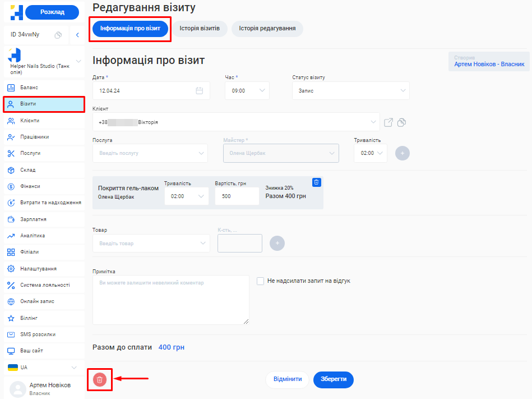This screenshot has height=399, width=532.
Task: Click the Примітка comment text area
Action: click(x=171, y=300)
